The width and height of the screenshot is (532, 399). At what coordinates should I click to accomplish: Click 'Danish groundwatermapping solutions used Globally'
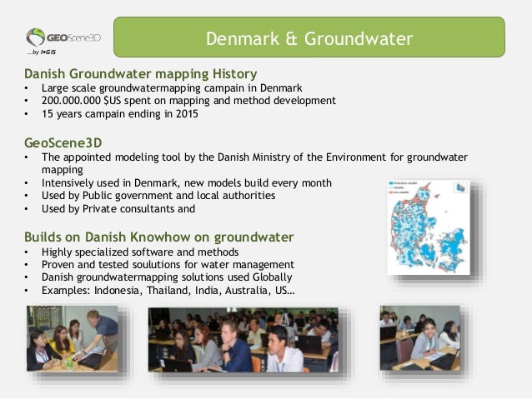[x=167, y=277]
